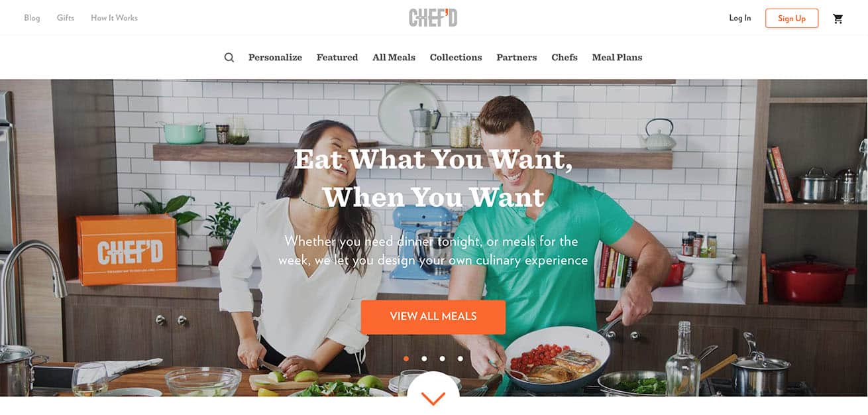Open the Featured menu item

[x=337, y=58]
